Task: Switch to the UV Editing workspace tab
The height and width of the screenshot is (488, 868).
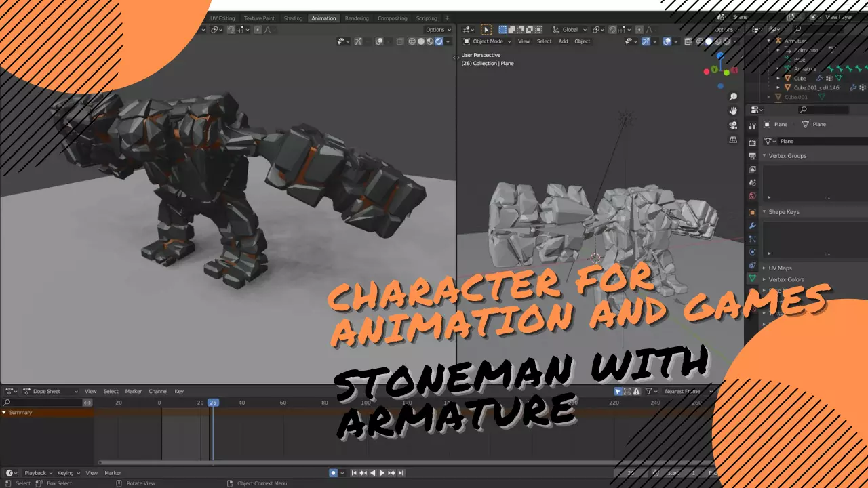Action: click(x=222, y=18)
